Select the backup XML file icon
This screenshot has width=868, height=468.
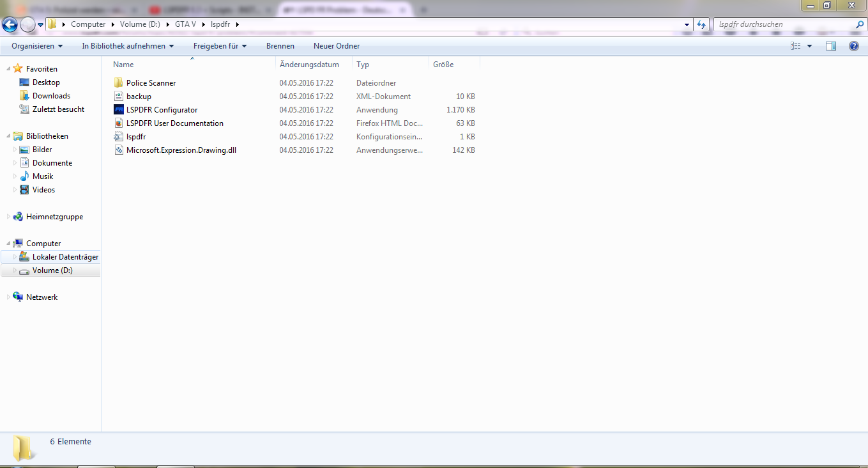point(118,97)
